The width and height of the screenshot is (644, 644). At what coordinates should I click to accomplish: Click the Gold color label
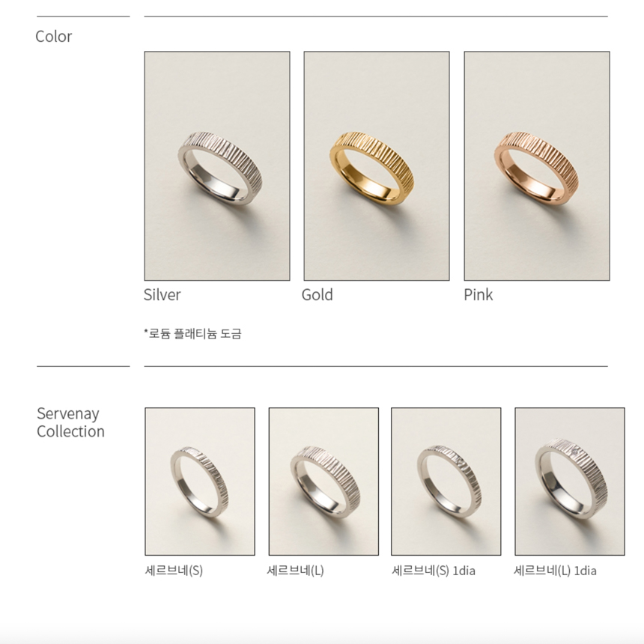(x=317, y=295)
